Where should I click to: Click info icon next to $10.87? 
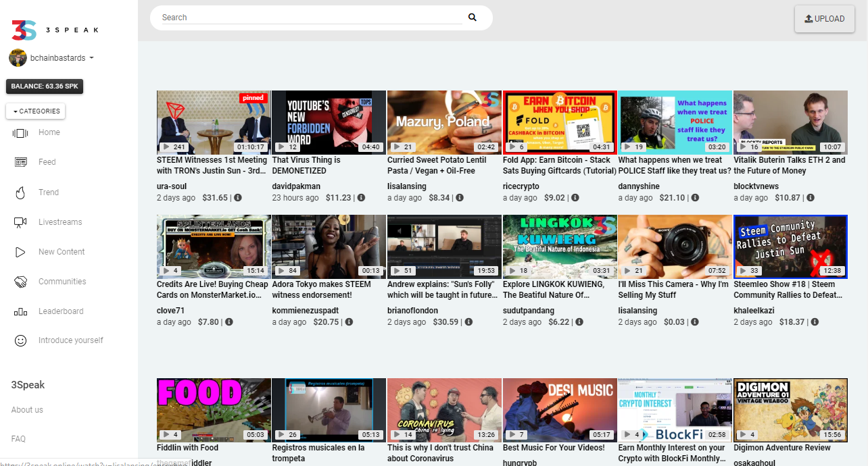tap(810, 198)
